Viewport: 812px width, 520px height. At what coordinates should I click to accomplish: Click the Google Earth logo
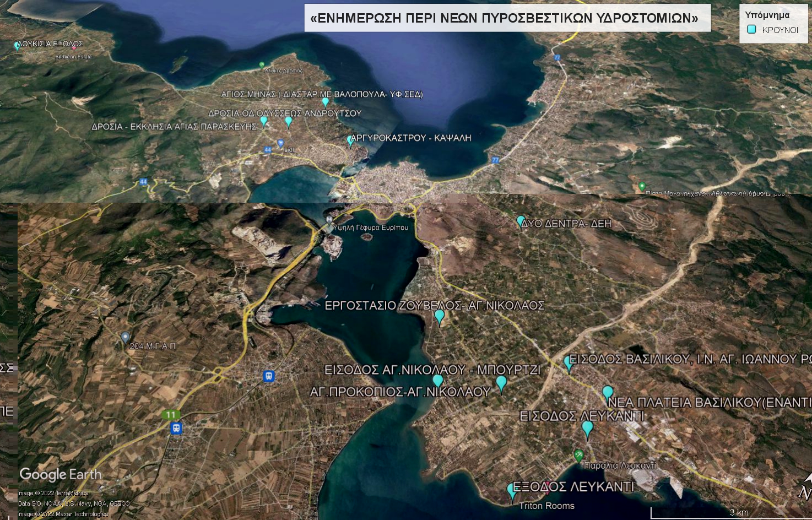61,474
